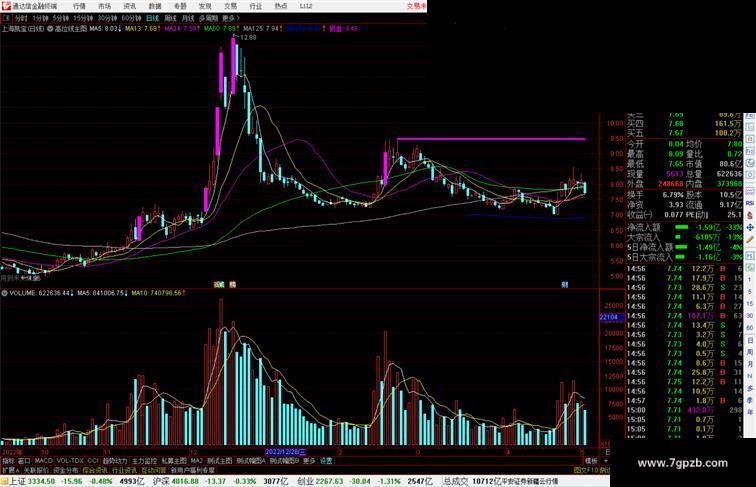Switch to the 1分钟 period tab

coord(40,18)
